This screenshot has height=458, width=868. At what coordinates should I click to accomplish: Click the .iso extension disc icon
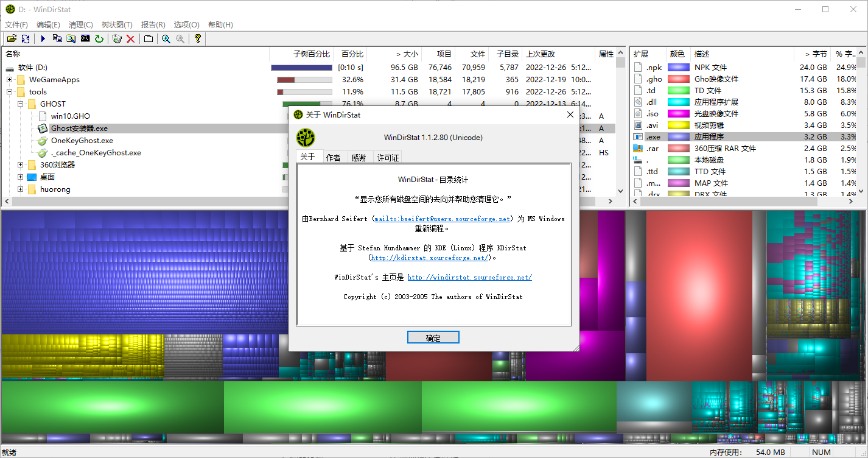[x=639, y=114]
